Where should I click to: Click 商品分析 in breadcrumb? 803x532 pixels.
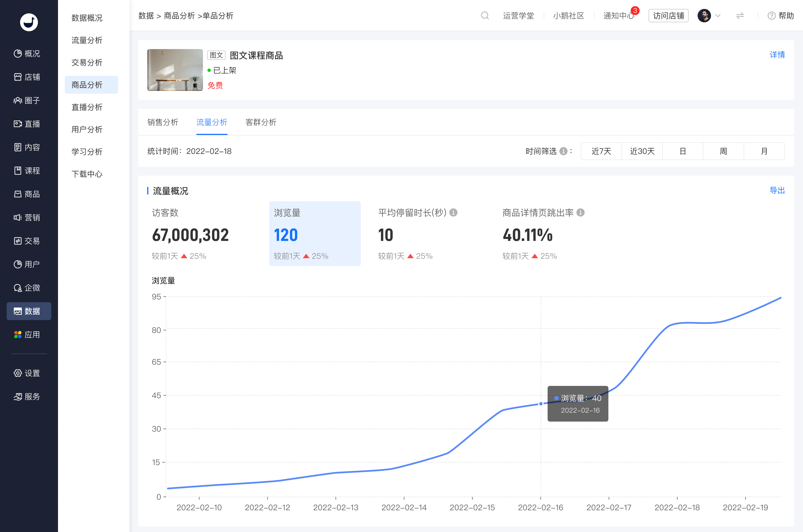click(x=179, y=16)
